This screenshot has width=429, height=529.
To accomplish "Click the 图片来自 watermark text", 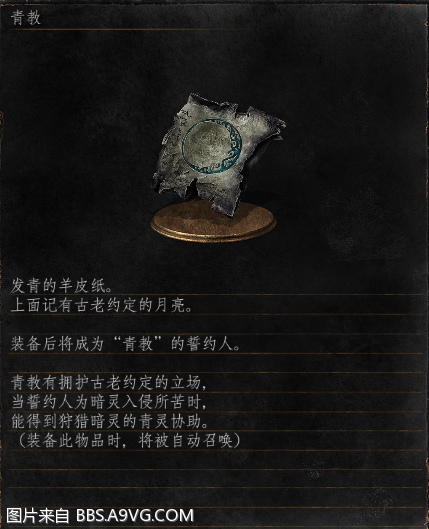I will pos(38,516).
